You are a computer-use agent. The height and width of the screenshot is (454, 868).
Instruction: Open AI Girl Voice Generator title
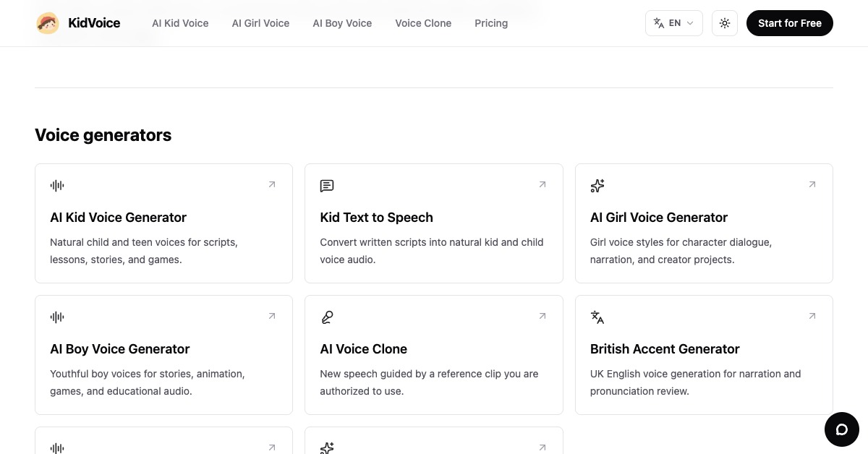click(x=659, y=218)
